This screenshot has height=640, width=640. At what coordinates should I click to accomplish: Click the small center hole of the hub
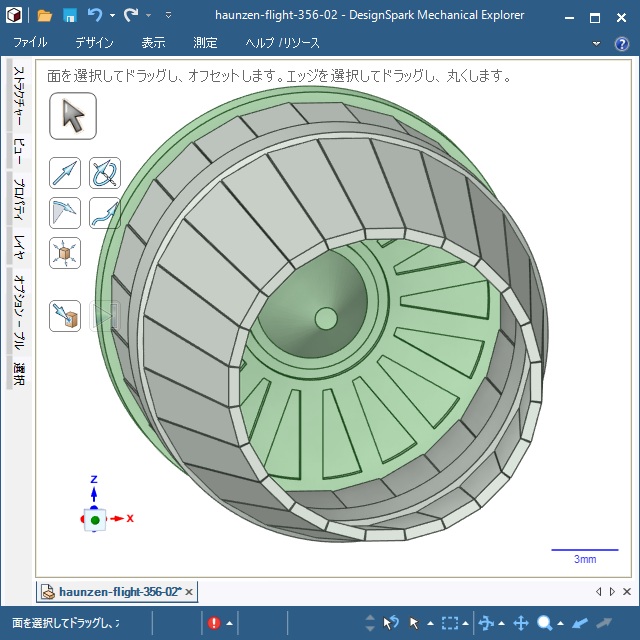click(326, 318)
